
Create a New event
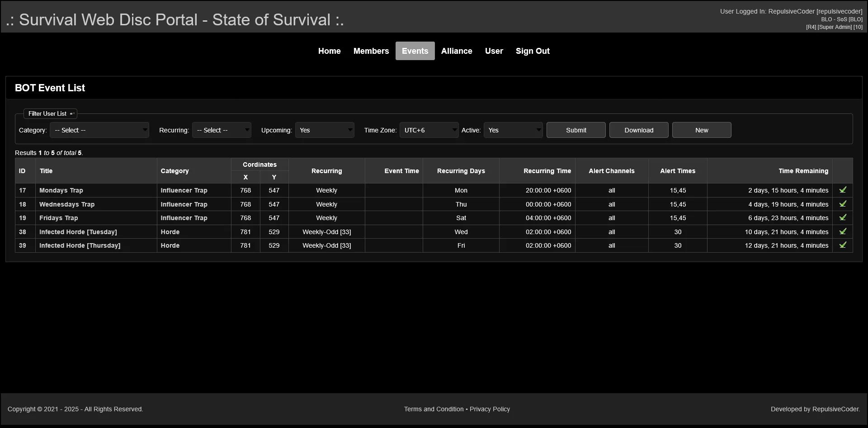(x=702, y=130)
